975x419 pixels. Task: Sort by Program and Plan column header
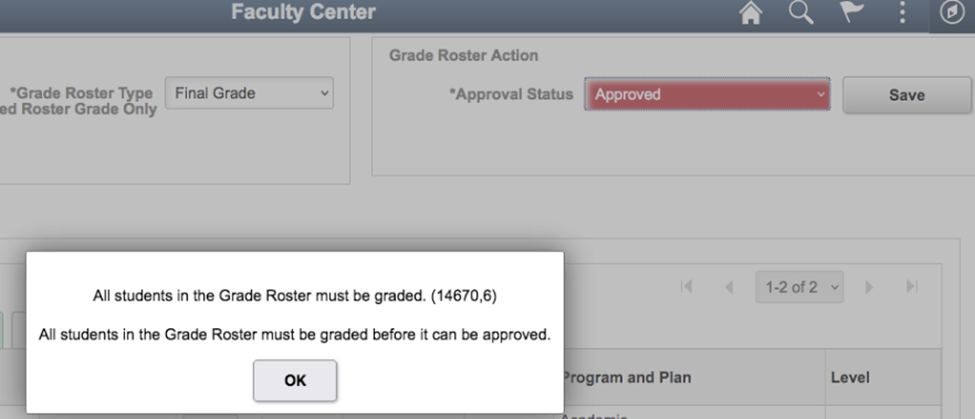(x=626, y=377)
